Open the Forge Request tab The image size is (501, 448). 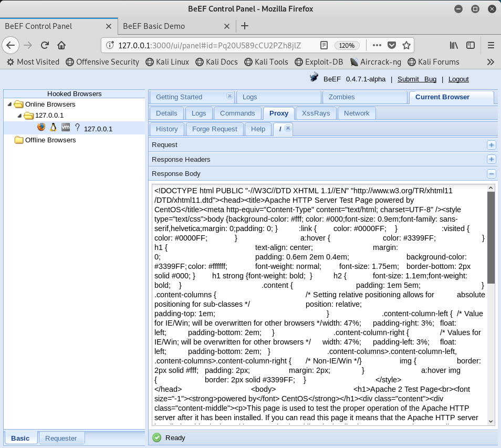215,129
